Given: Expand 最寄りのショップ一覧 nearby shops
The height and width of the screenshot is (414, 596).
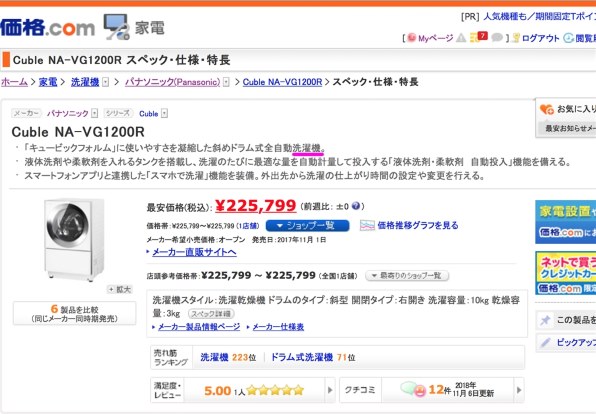Looking at the screenshot, I should tap(407, 276).
